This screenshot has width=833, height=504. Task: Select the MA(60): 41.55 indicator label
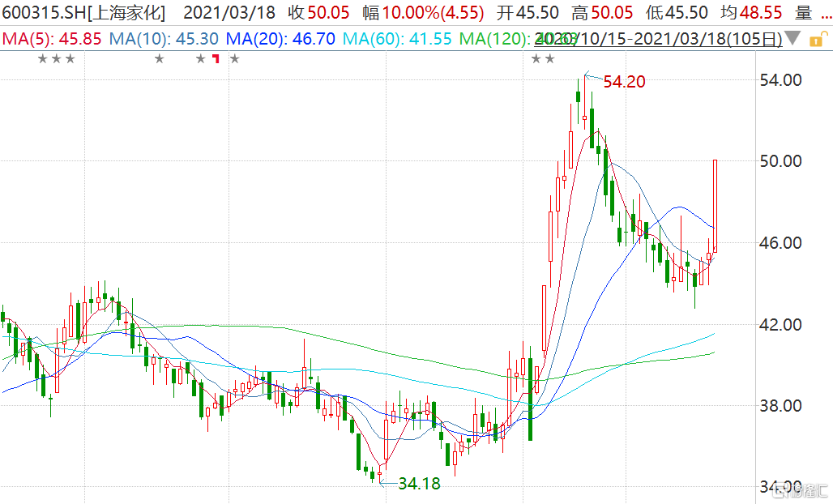[x=397, y=39]
